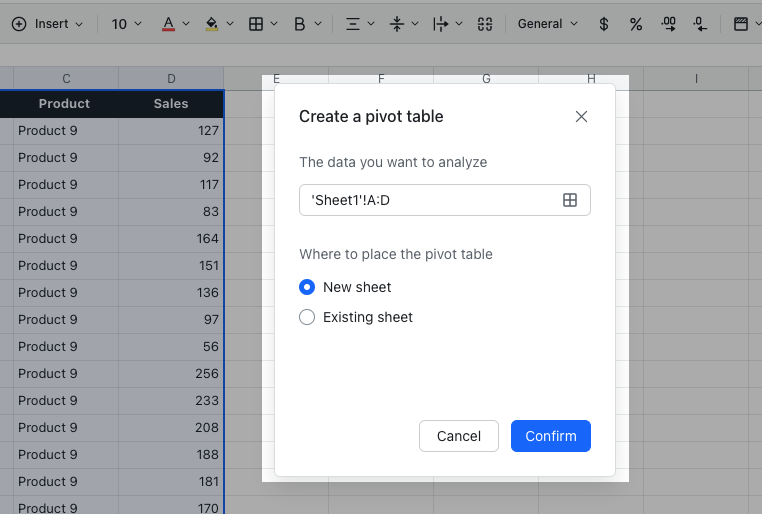Click the increase decimal places icon

(669, 23)
